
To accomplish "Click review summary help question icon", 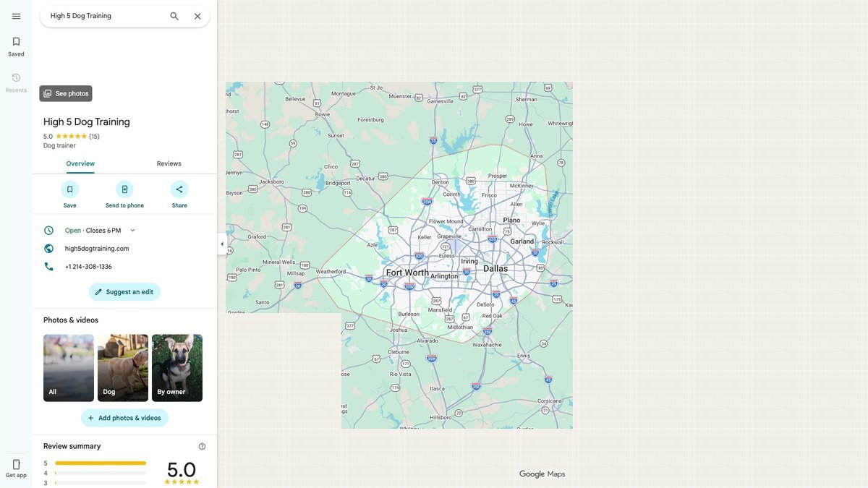I will [x=202, y=447].
